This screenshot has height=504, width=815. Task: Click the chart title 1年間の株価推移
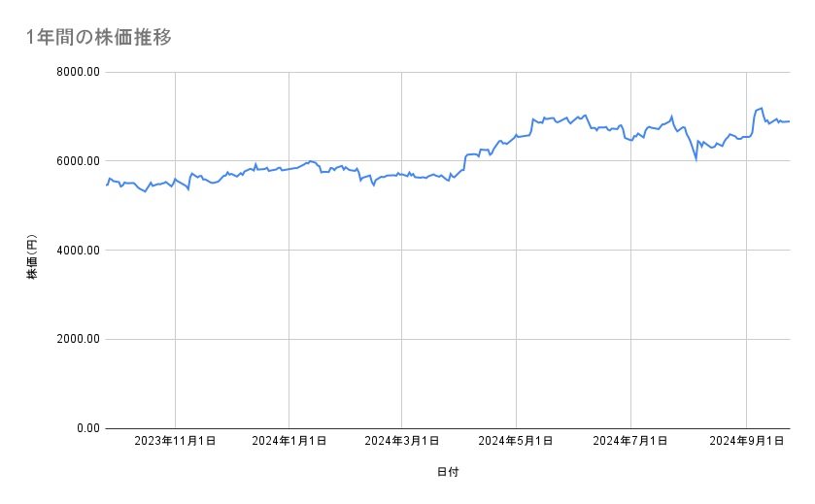(x=100, y=38)
